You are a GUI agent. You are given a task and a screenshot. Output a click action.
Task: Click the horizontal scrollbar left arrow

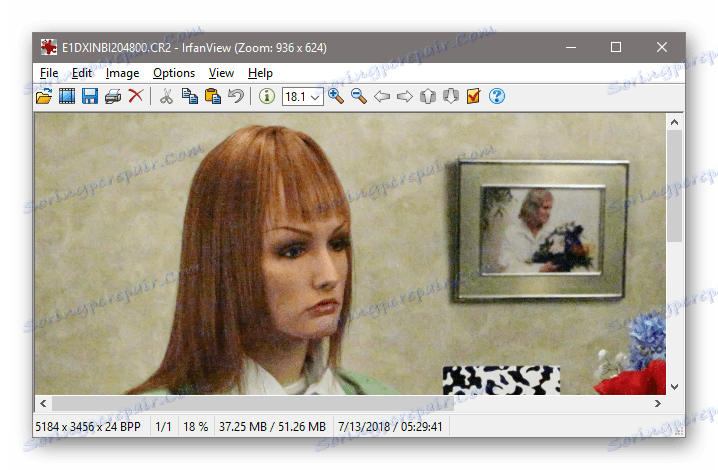click(43, 404)
